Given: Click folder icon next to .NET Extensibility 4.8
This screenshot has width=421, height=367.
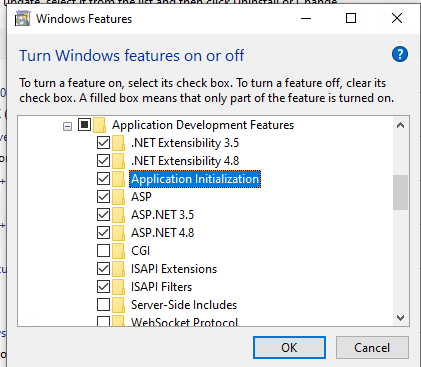Looking at the screenshot, I should click(x=118, y=161).
